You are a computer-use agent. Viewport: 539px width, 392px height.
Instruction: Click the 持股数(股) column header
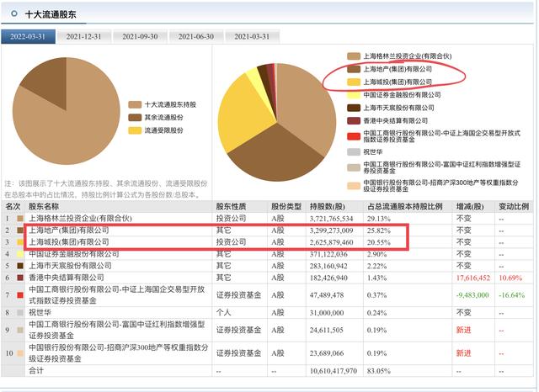pos(328,206)
